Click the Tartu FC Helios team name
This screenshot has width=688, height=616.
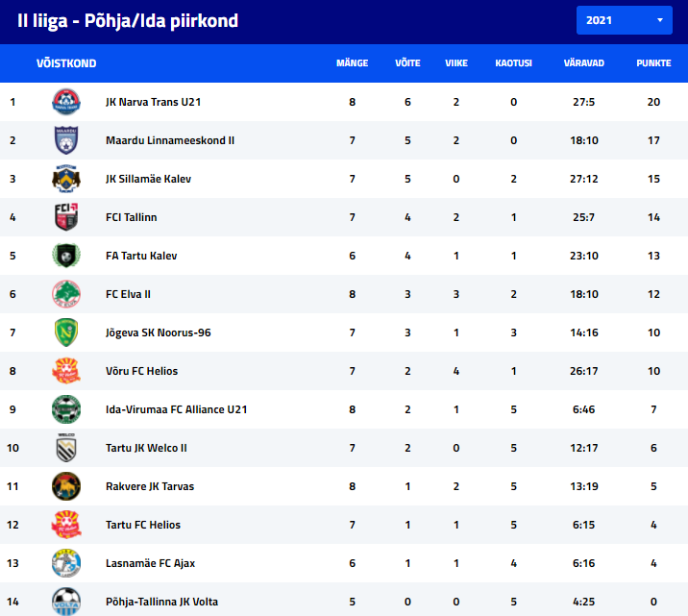click(x=143, y=525)
